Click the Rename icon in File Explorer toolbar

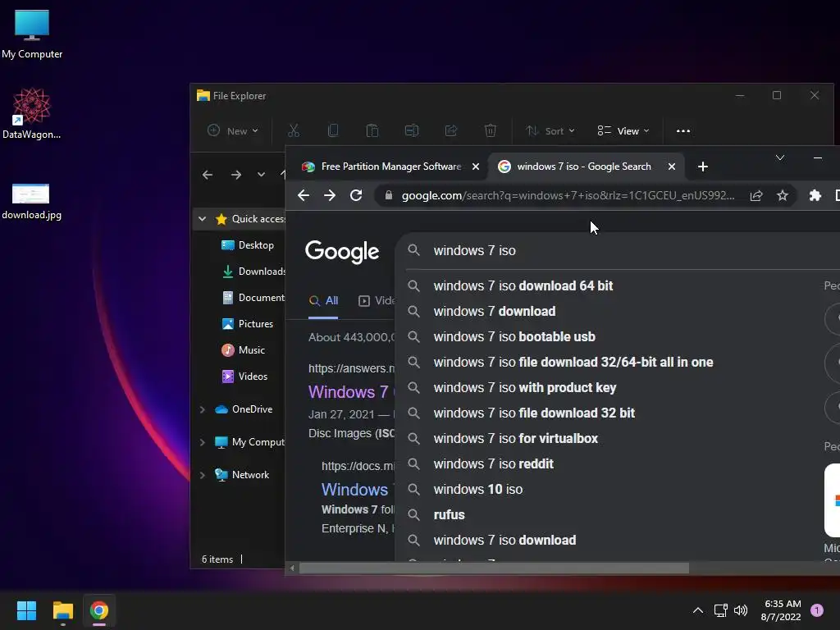tap(412, 130)
